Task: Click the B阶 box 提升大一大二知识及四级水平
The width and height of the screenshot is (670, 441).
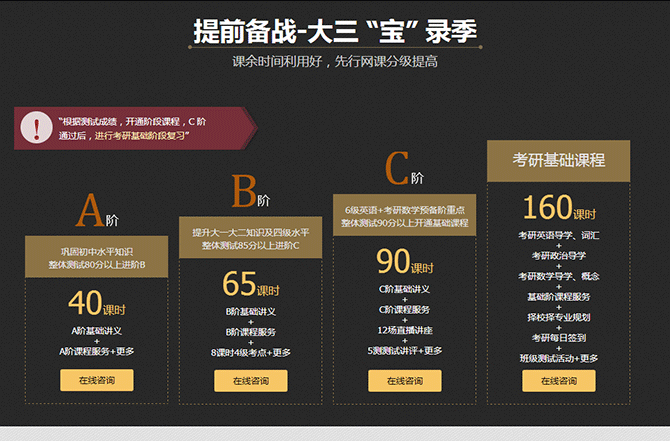Action: pos(250,238)
